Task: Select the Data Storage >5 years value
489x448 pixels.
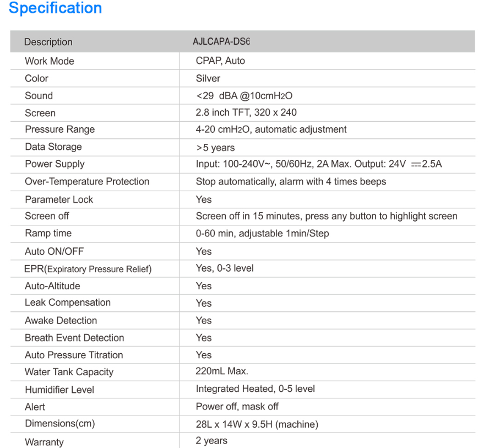Action: 215,148
